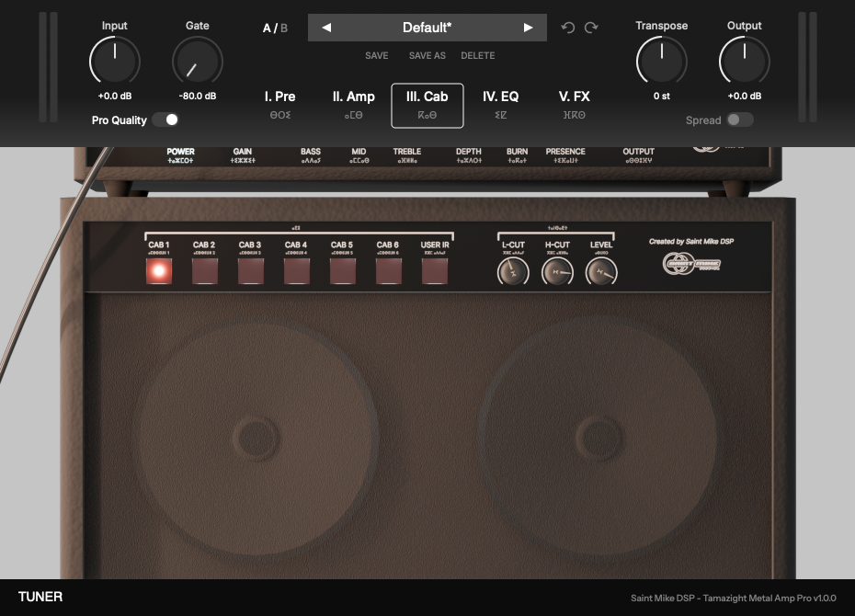855x616 pixels.
Task: Go to the next preset with right arrow
Action: coord(528,28)
